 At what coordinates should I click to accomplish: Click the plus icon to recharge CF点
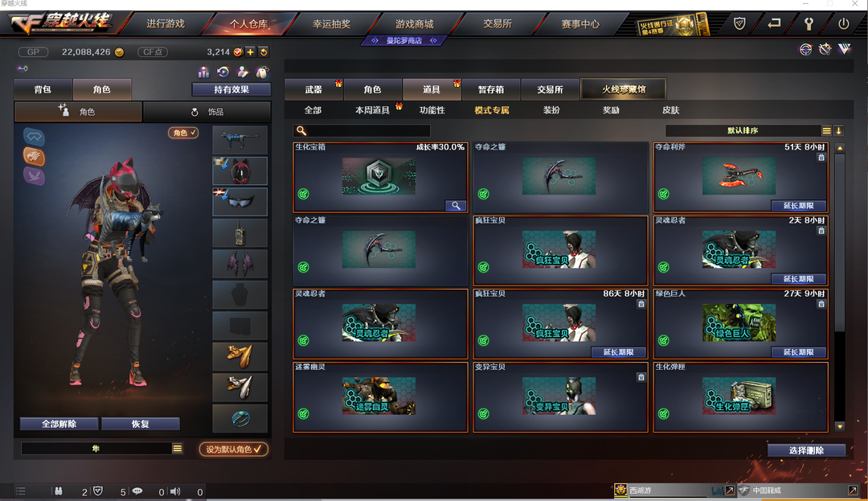coord(251,52)
